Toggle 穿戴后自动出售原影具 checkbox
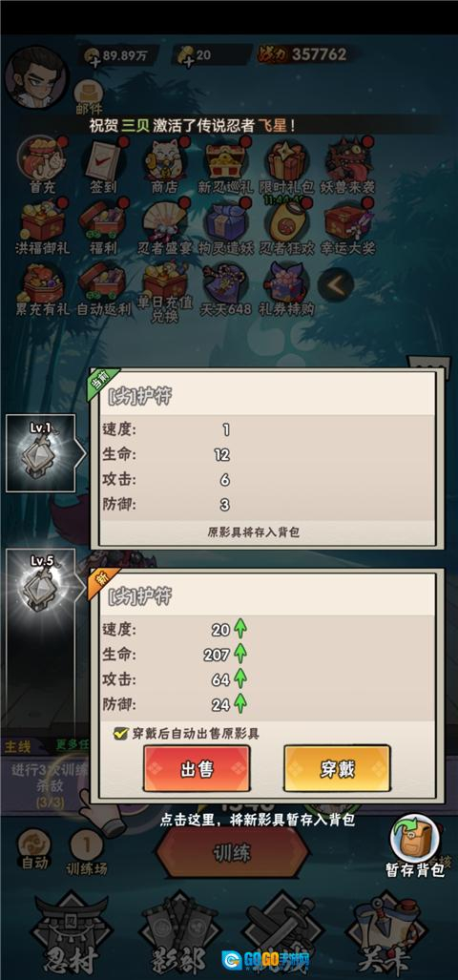This screenshot has width=458, height=980. pyautogui.click(x=120, y=733)
